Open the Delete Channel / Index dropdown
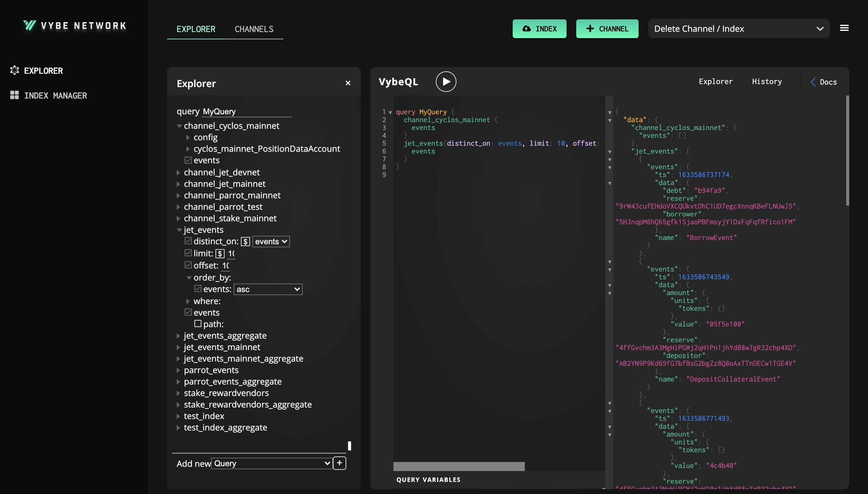This screenshot has height=494, width=868. [x=738, y=29]
